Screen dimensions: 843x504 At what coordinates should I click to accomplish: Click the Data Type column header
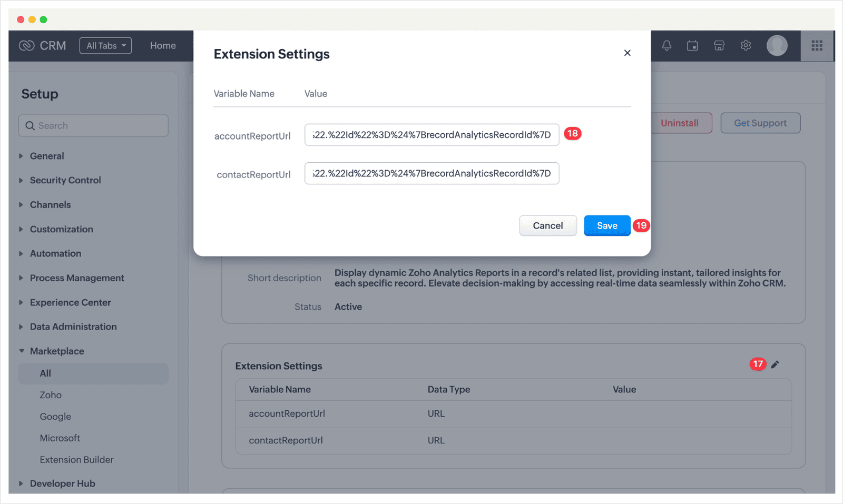click(449, 390)
